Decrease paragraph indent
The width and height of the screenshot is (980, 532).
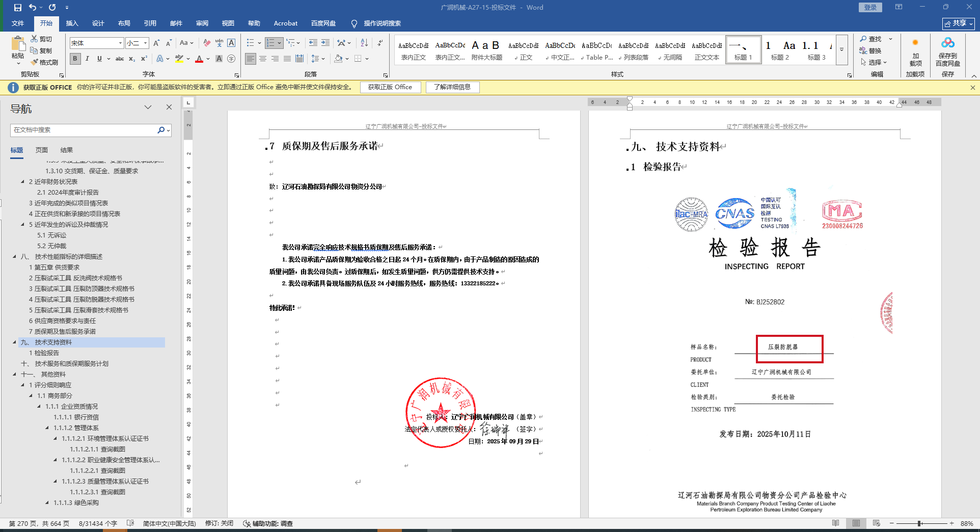coord(313,43)
